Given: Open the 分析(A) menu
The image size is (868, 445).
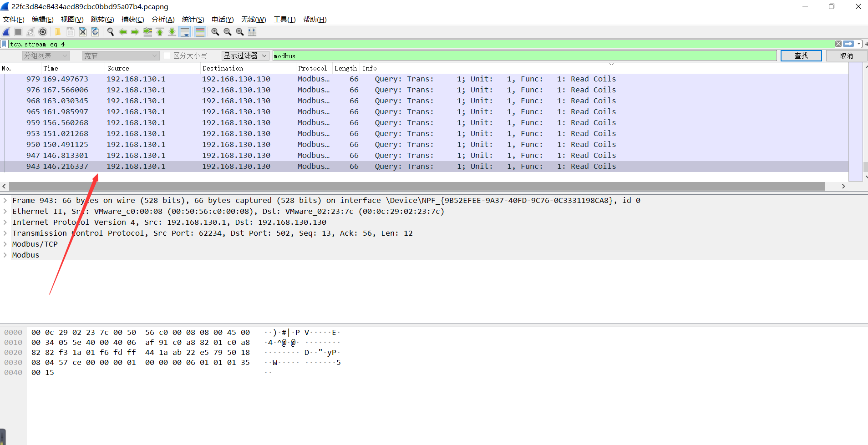Looking at the screenshot, I should tap(163, 20).
